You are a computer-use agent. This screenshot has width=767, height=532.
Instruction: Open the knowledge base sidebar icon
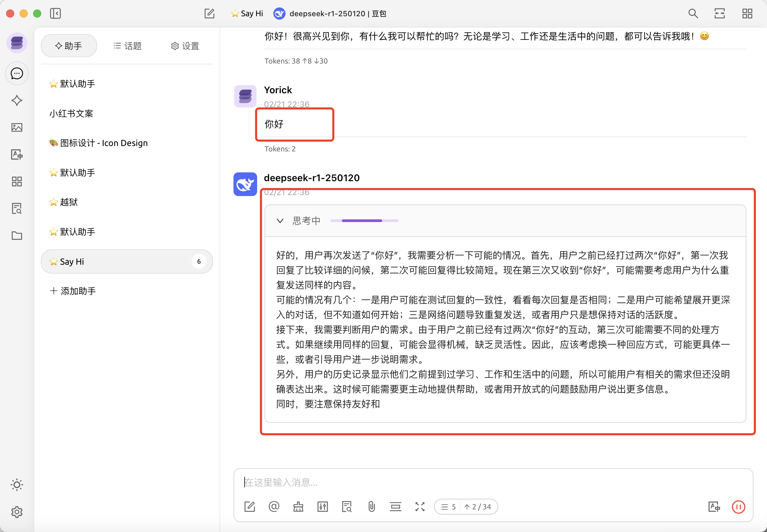[17, 209]
